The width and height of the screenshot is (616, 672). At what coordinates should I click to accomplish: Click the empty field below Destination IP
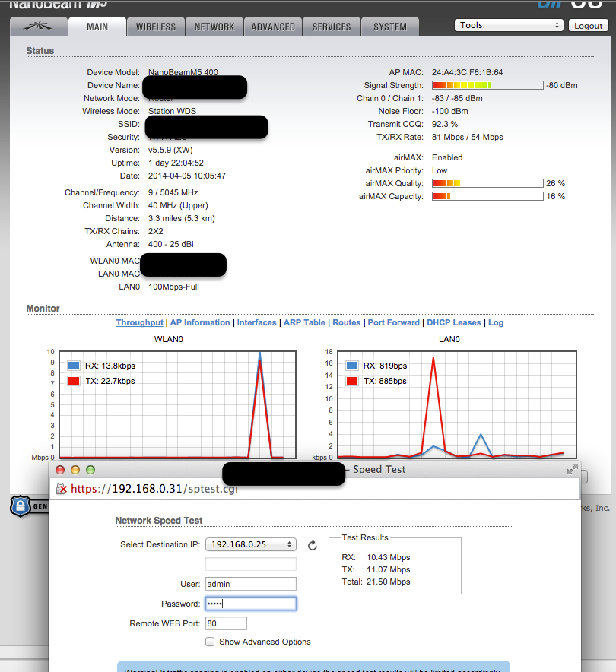[x=251, y=564]
